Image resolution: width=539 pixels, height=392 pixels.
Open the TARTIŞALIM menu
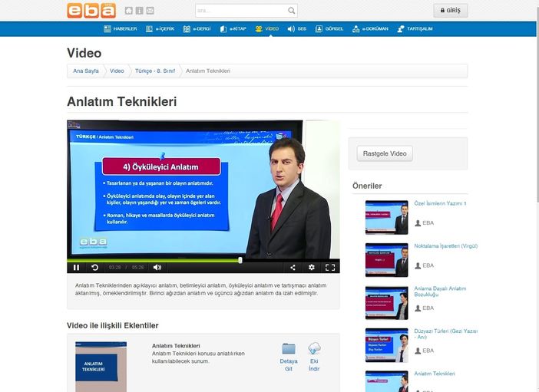pos(415,29)
